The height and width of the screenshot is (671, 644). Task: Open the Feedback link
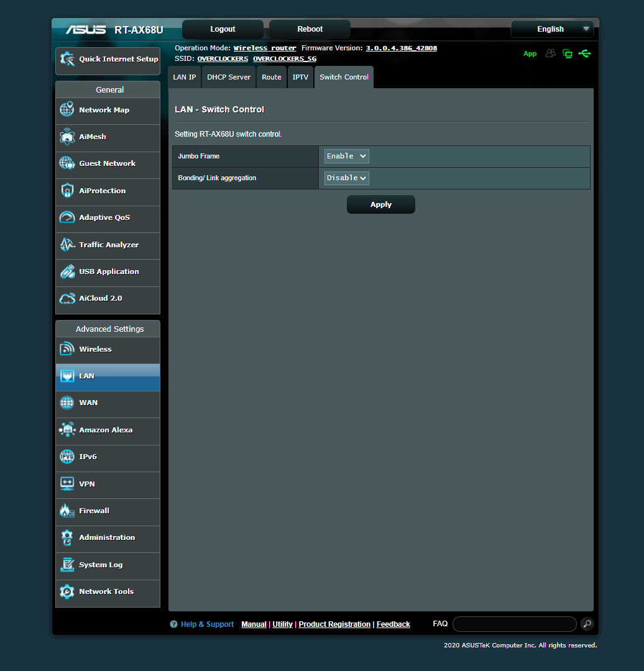[x=393, y=624]
